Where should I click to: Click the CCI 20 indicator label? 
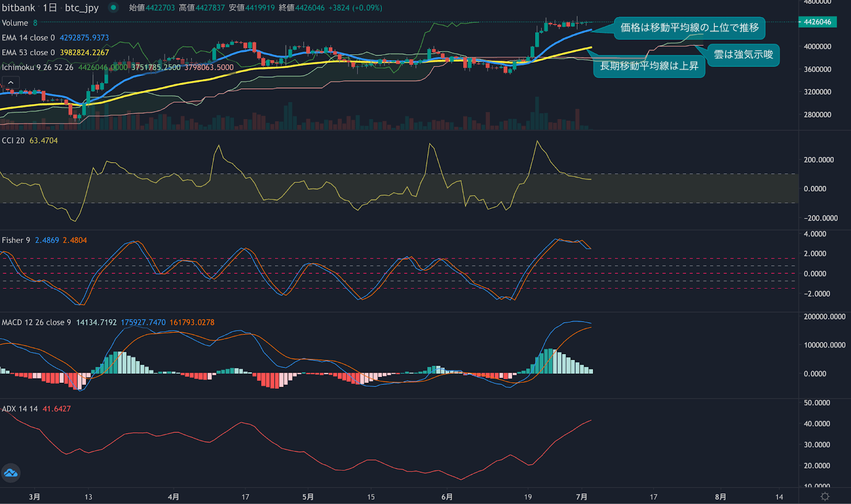click(x=13, y=140)
